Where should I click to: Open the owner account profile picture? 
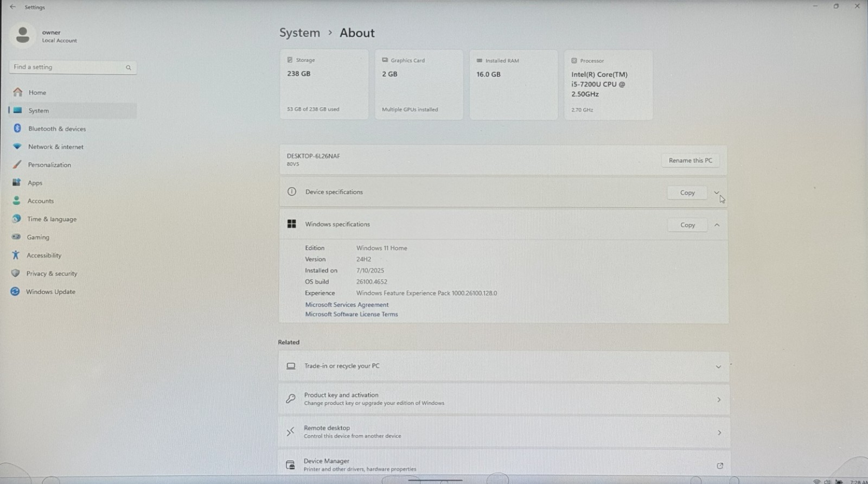pyautogui.click(x=23, y=35)
